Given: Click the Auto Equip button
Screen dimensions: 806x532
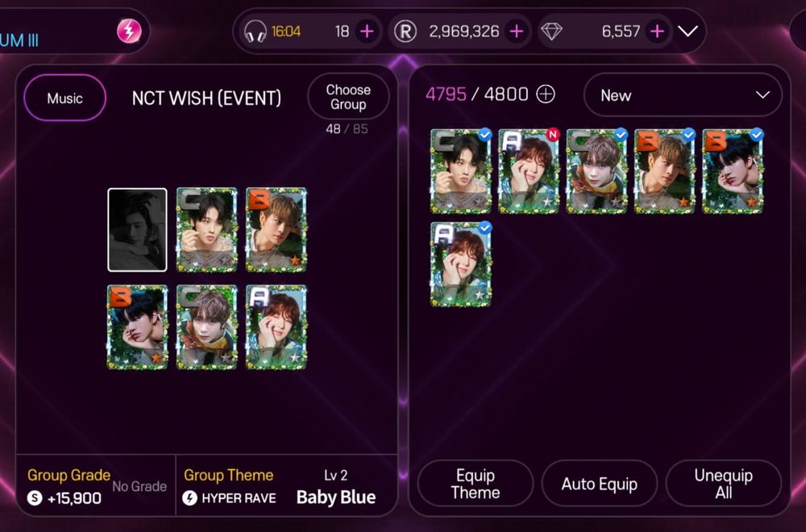Looking at the screenshot, I should pyautogui.click(x=600, y=484).
